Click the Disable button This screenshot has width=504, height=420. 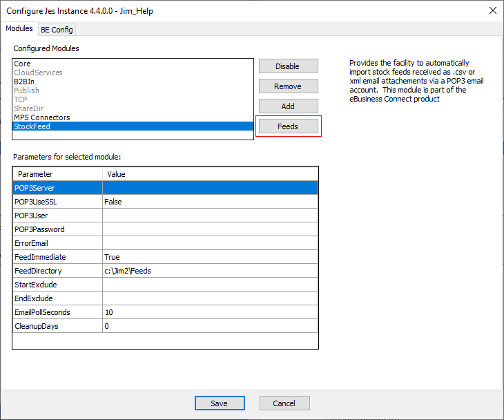287,66
